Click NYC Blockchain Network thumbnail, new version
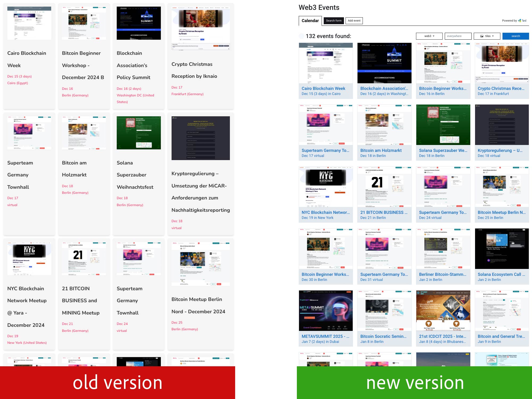 click(326, 187)
